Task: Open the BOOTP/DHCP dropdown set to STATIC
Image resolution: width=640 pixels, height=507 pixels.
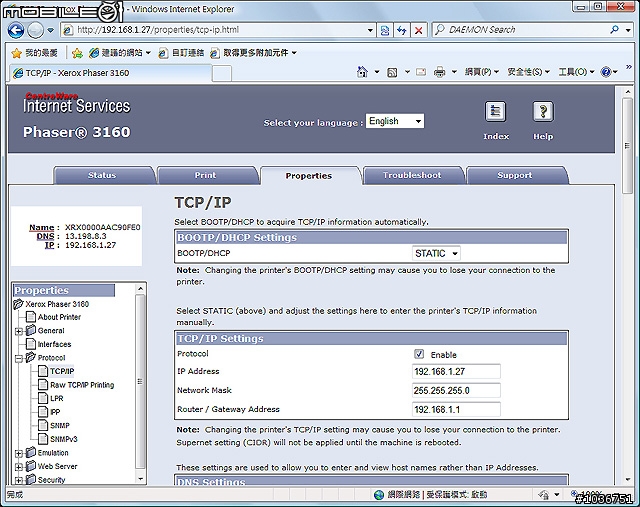Action: 436,254
